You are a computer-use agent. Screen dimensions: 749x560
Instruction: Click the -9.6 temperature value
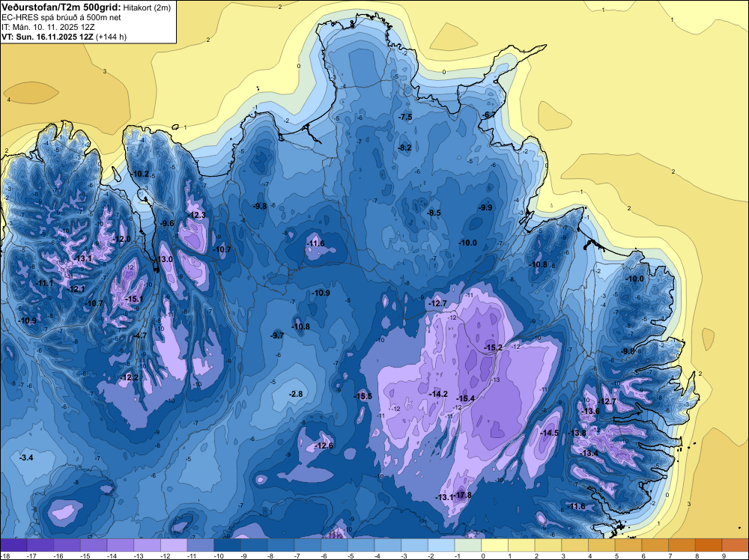[167, 223]
